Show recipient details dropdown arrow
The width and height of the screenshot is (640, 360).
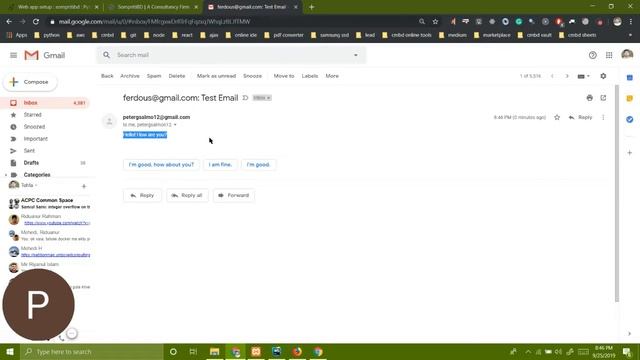(175, 125)
